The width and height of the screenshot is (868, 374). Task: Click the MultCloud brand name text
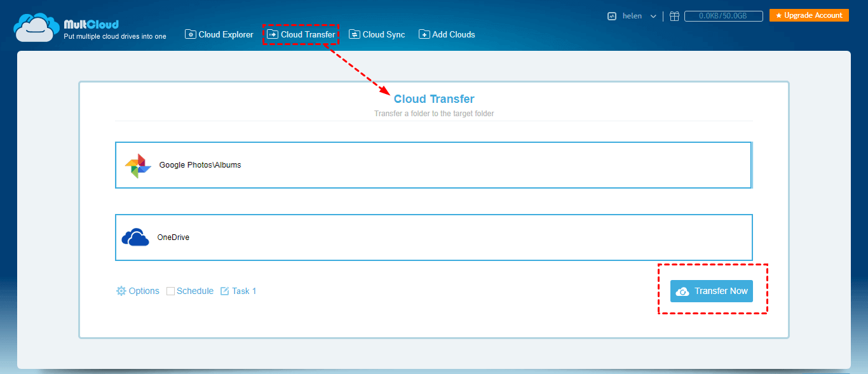pyautogui.click(x=92, y=24)
